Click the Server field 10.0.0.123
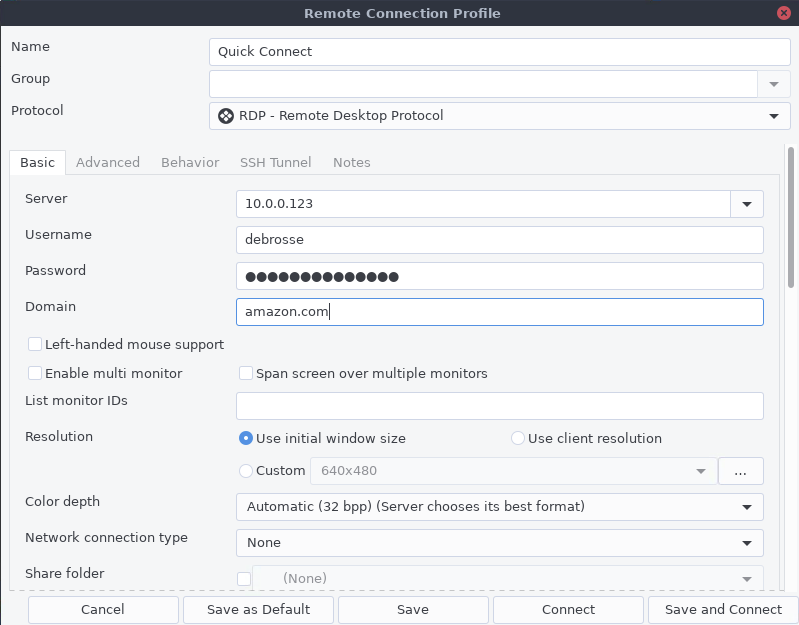 (x=483, y=204)
